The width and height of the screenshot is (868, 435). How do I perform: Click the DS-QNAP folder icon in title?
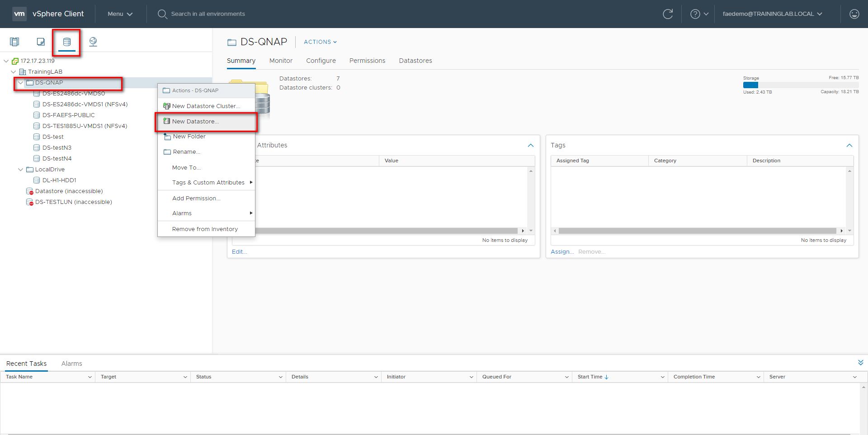pyautogui.click(x=232, y=43)
